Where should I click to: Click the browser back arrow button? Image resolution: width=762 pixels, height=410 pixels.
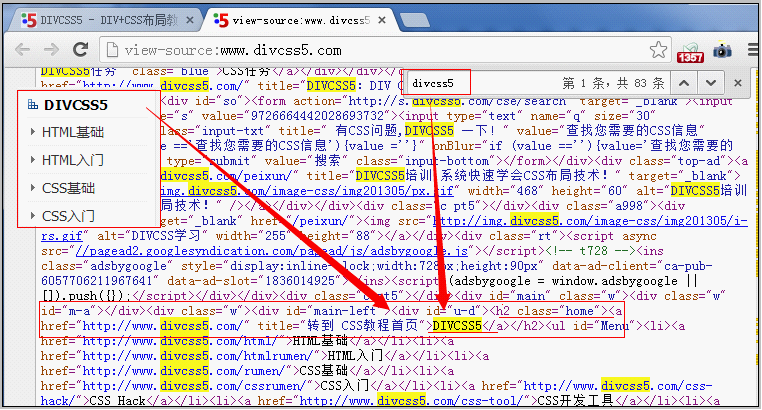[22, 49]
